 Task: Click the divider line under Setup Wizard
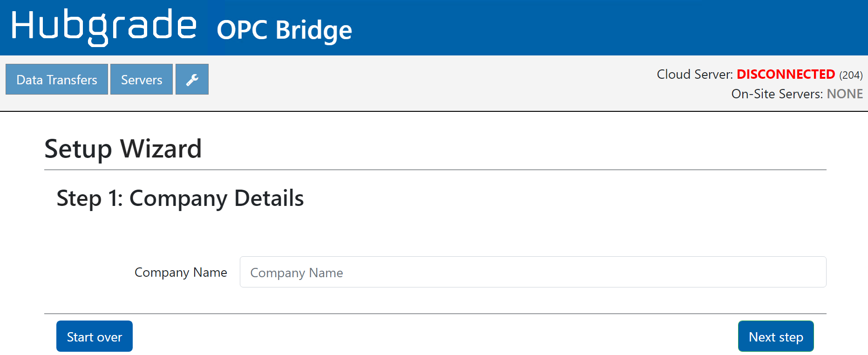pos(435,170)
